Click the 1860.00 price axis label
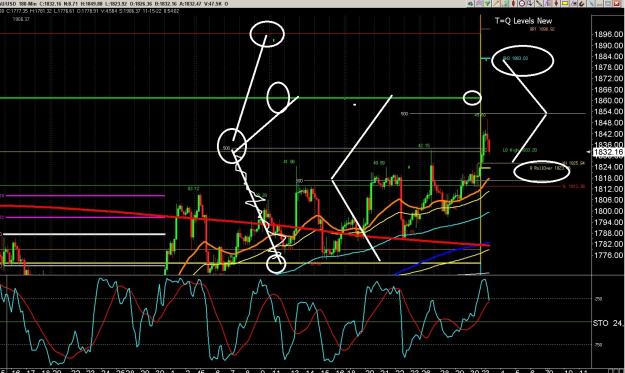The image size is (625, 373). pos(609,100)
